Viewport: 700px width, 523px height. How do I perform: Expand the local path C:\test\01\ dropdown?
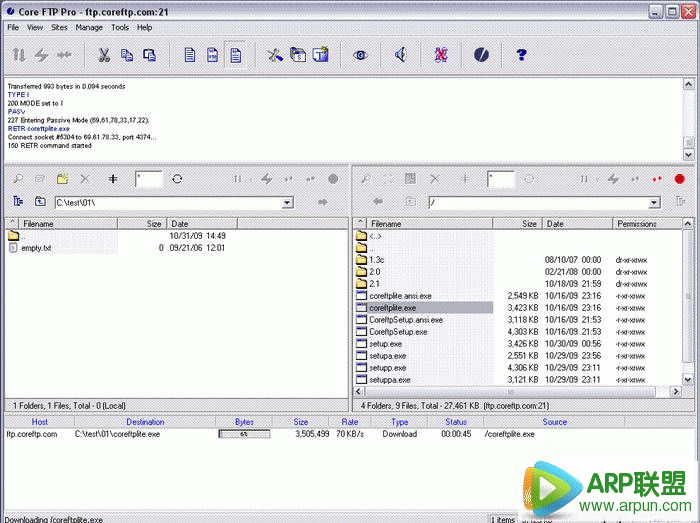[x=288, y=203]
